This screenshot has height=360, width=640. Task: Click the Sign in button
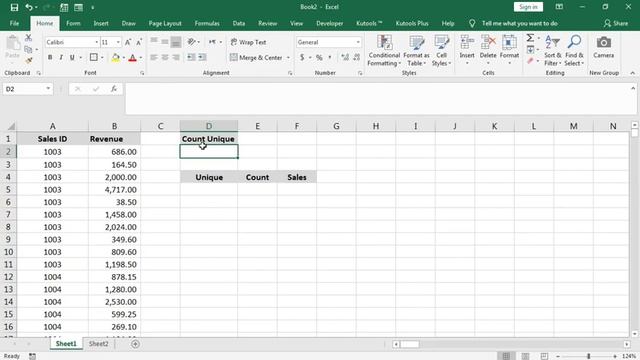(528, 7)
